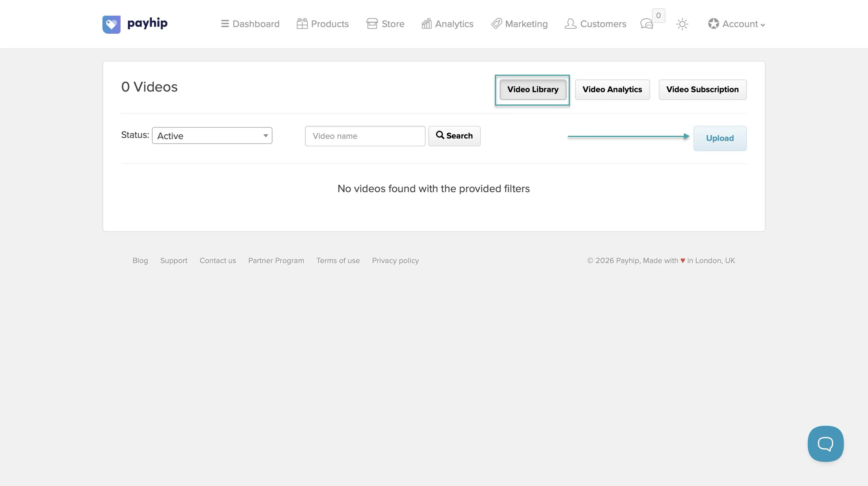Viewport: 868px width, 486px height.
Task: Open the live chat support widget
Action: pos(826,443)
